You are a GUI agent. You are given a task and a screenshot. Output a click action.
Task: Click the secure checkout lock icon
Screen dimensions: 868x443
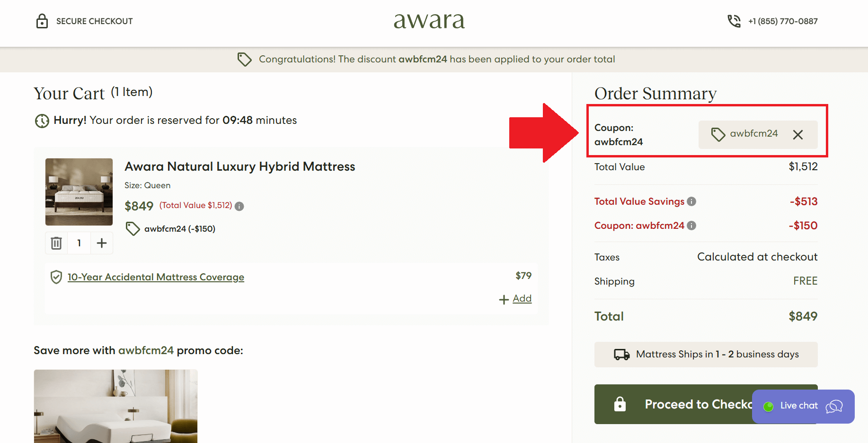(42, 21)
